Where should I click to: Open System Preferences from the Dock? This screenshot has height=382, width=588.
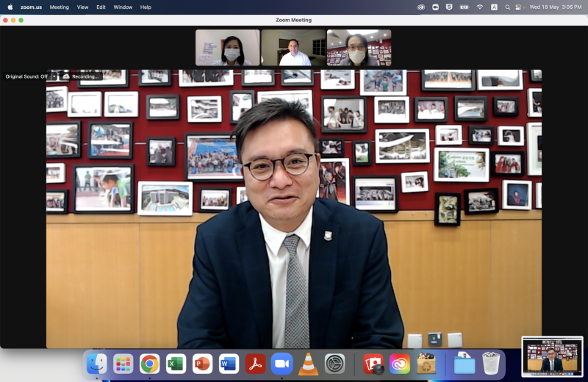334,364
